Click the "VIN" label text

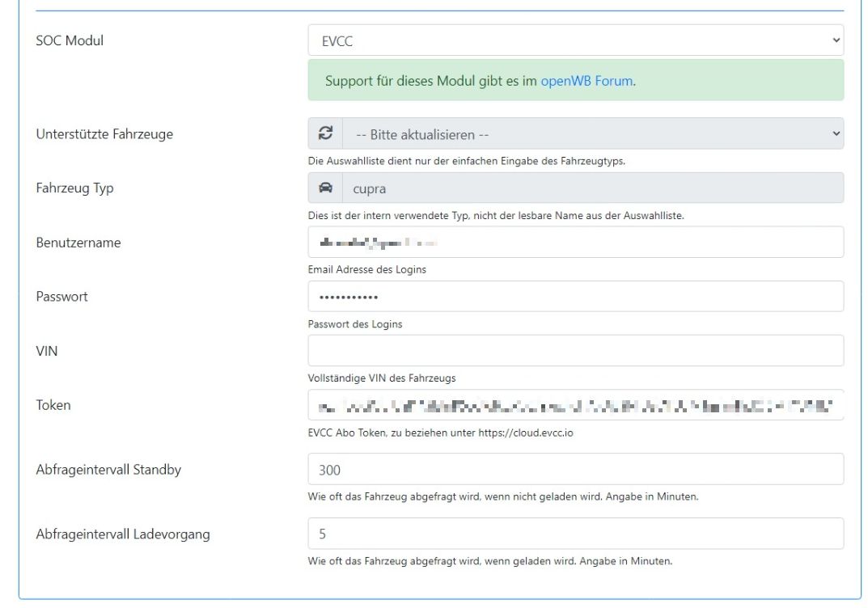pos(47,351)
